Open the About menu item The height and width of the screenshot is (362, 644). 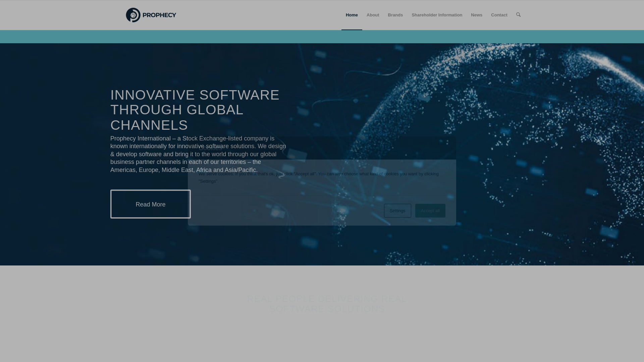click(373, 15)
